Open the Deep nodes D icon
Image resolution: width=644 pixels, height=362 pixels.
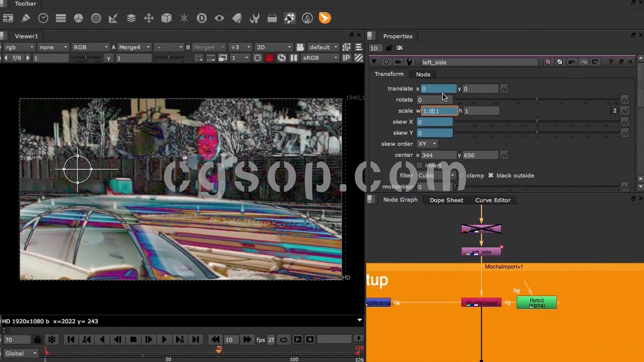click(202, 19)
